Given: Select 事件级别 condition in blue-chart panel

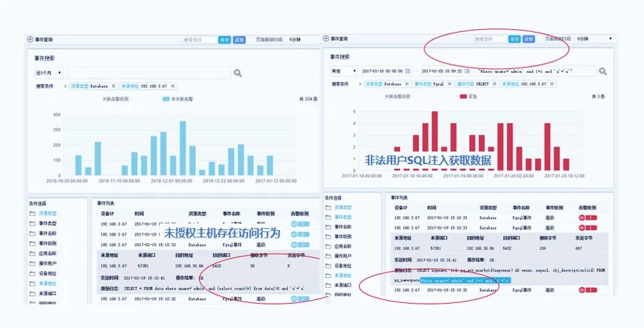Looking at the screenshot, I should coord(48,243).
